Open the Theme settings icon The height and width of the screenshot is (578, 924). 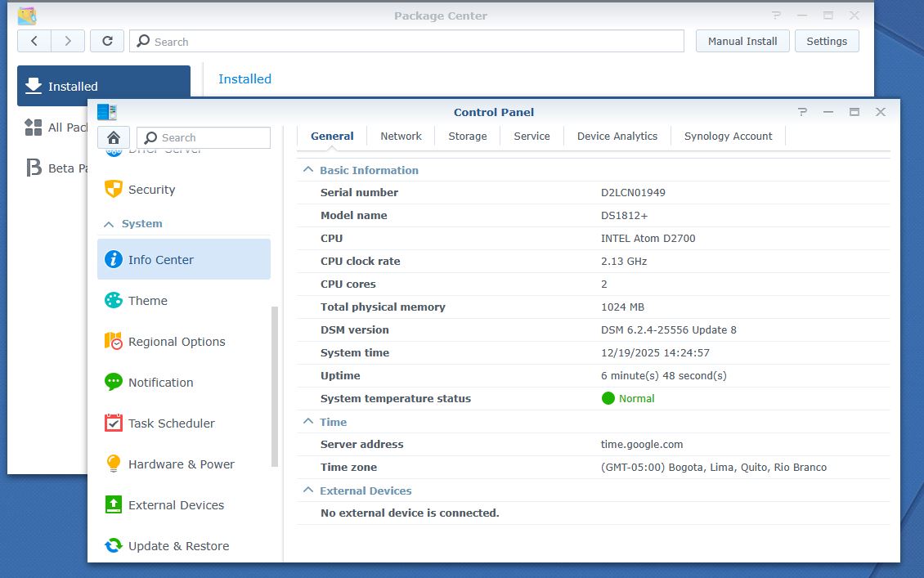(x=147, y=300)
